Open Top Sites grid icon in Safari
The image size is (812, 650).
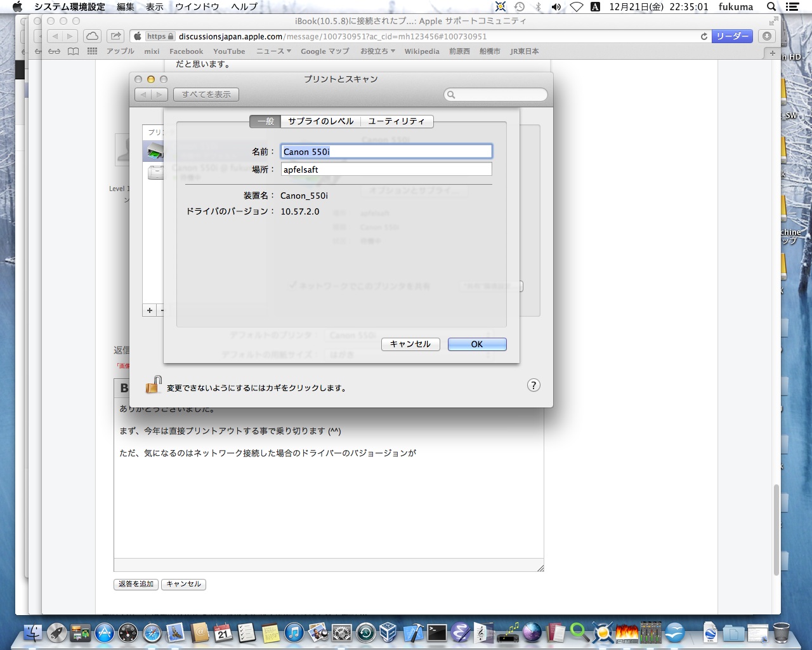click(x=93, y=51)
